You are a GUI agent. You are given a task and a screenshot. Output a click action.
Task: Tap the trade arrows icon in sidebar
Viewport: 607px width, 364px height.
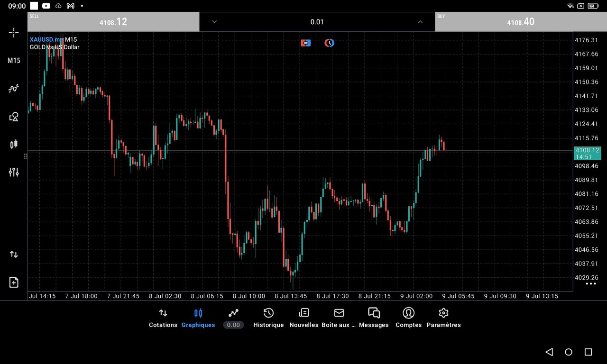[x=14, y=255]
